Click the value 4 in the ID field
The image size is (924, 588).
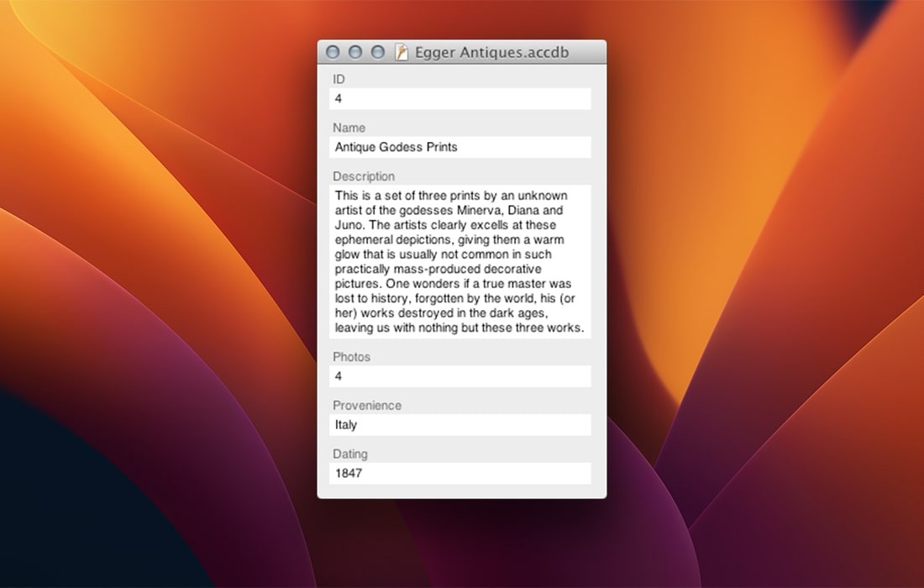[339, 98]
